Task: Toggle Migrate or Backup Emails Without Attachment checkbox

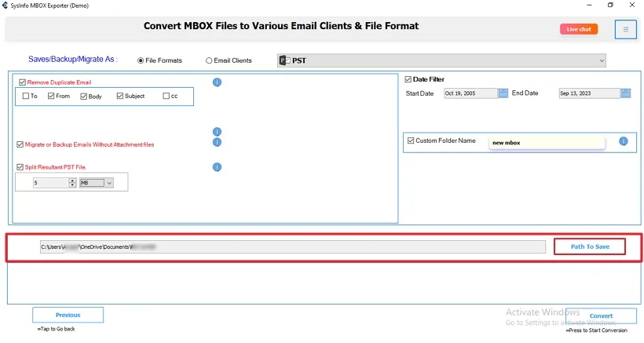Action: click(x=20, y=144)
